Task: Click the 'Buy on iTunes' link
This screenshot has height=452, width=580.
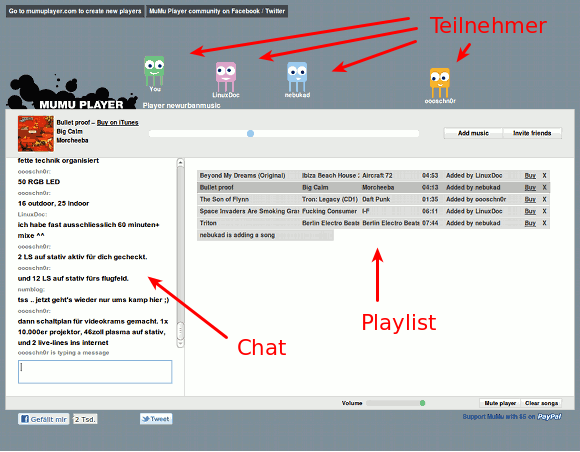Action: pos(118,122)
